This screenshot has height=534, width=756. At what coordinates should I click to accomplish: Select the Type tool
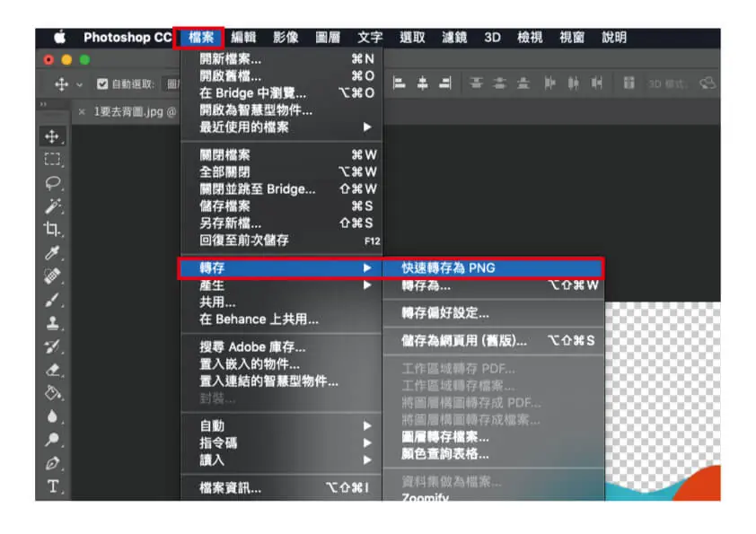(x=52, y=486)
